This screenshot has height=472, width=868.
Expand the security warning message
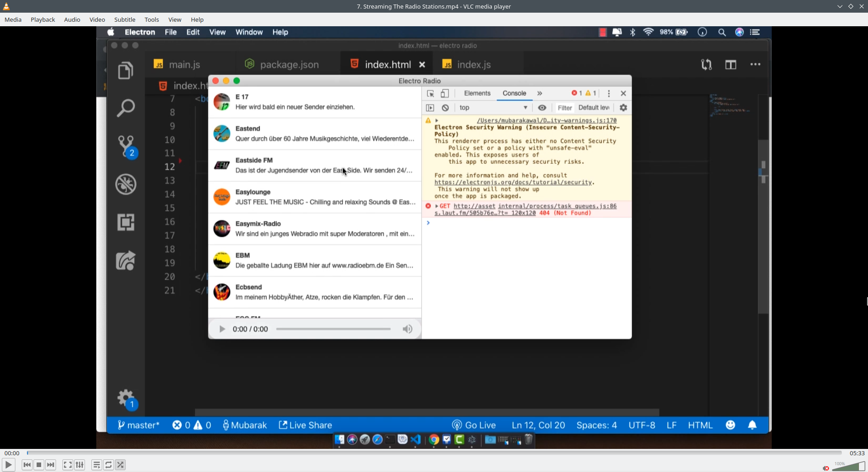coord(437,120)
